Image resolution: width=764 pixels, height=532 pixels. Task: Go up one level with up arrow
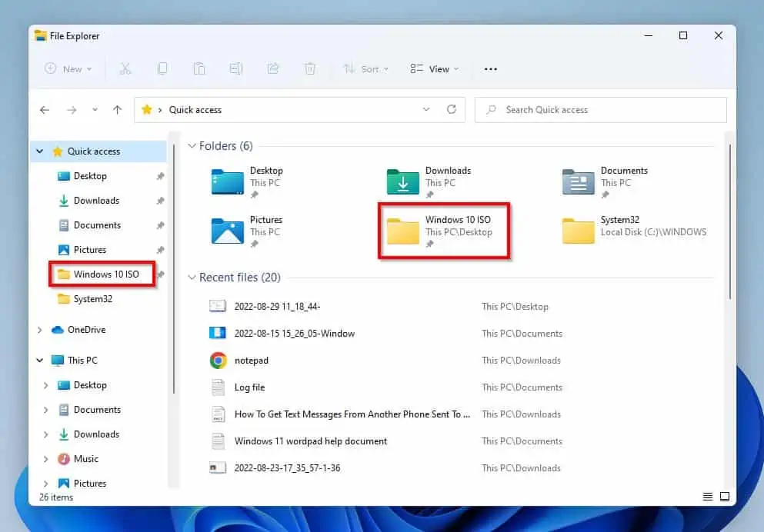click(x=118, y=110)
